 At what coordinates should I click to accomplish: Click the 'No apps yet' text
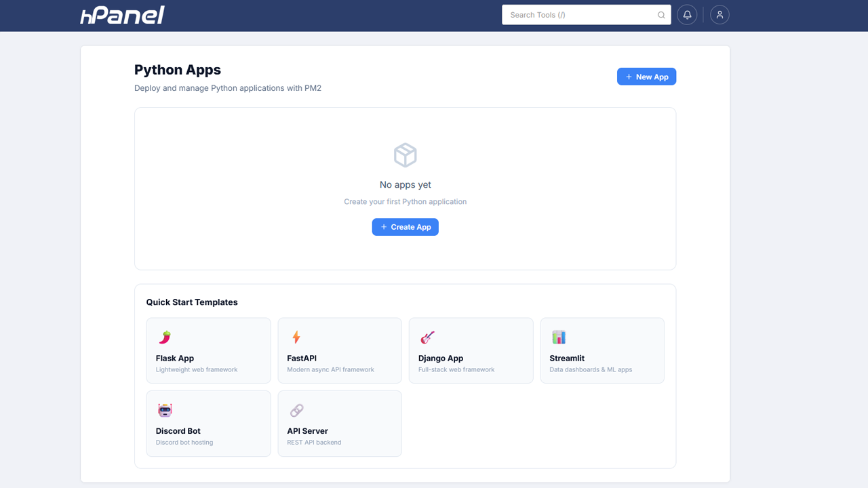click(x=406, y=184)
